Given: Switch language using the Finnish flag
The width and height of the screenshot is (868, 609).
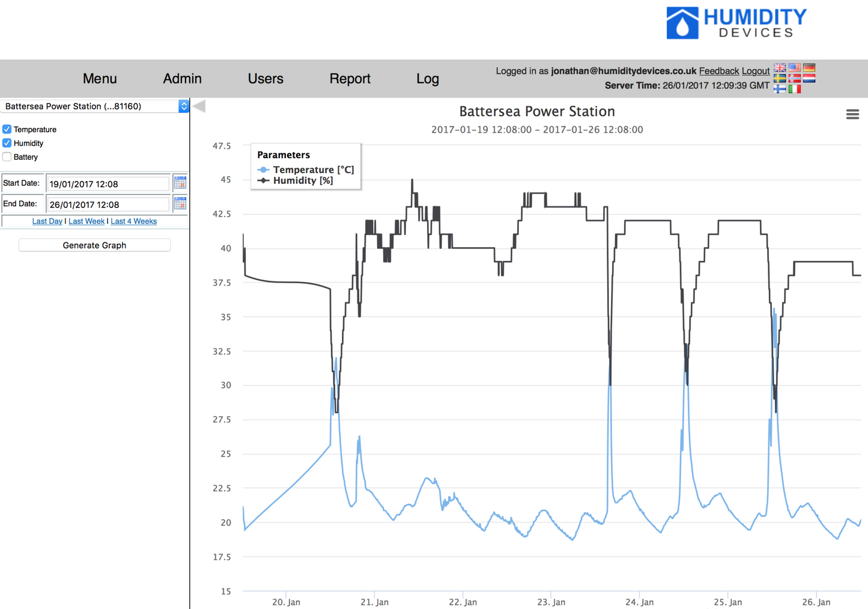Looking at the screenshot, I should [x=780, y=88].
